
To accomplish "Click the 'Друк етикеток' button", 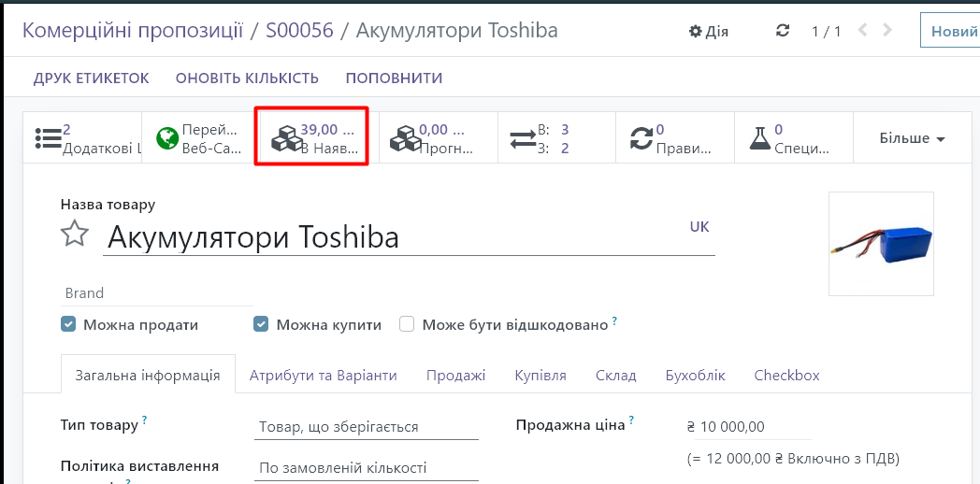I will pos(92,78).
